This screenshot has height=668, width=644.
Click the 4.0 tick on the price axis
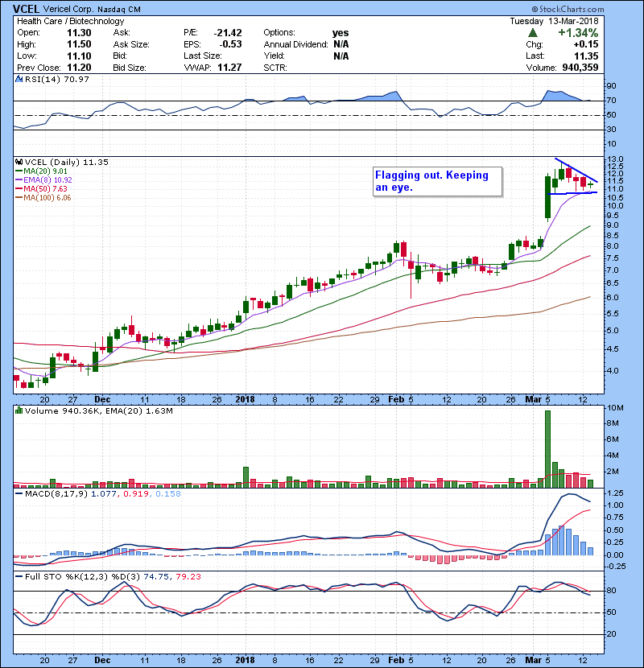pos(613,371)
